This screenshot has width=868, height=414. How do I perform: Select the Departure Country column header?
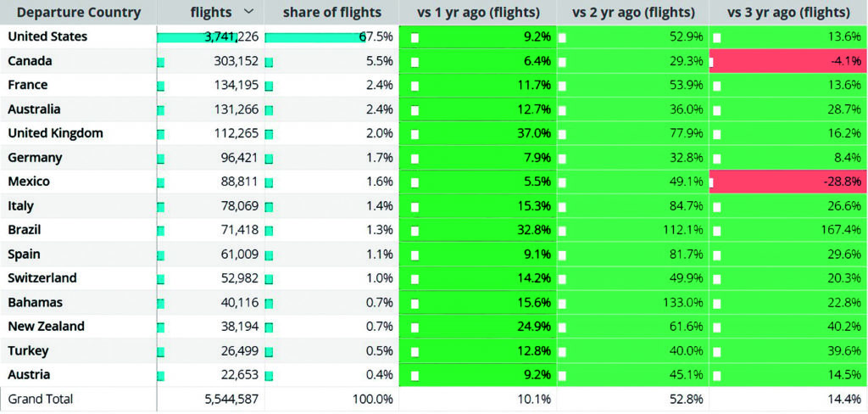pyautogui.click(x=79, y=12)
